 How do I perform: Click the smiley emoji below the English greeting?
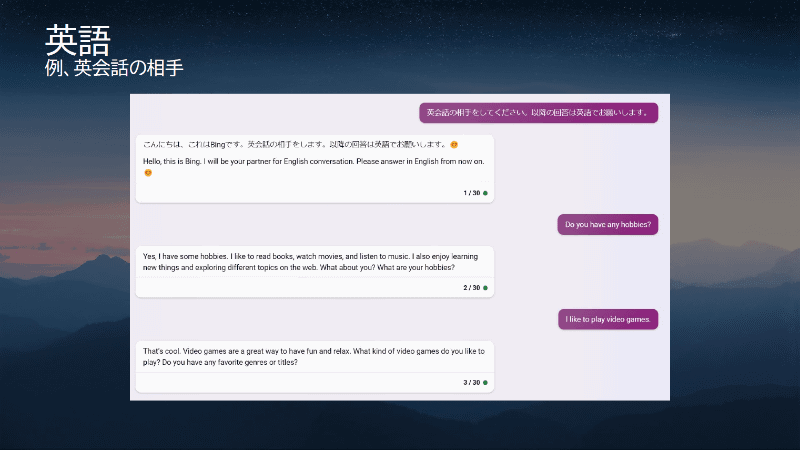pos(148,172)
